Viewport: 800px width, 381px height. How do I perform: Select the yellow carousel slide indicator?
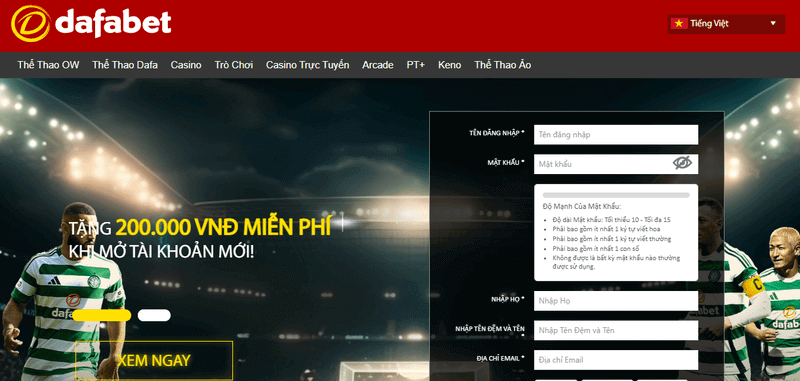[102, 315]
